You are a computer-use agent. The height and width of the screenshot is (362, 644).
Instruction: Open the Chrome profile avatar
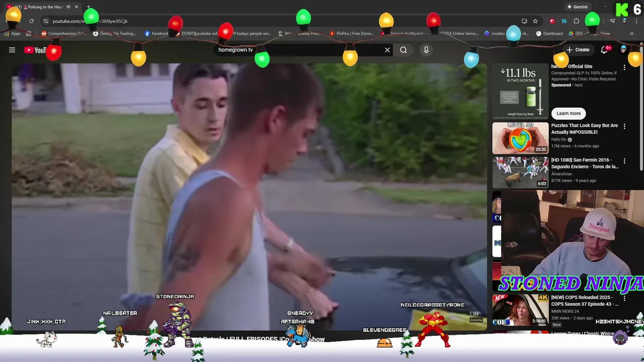624,21
